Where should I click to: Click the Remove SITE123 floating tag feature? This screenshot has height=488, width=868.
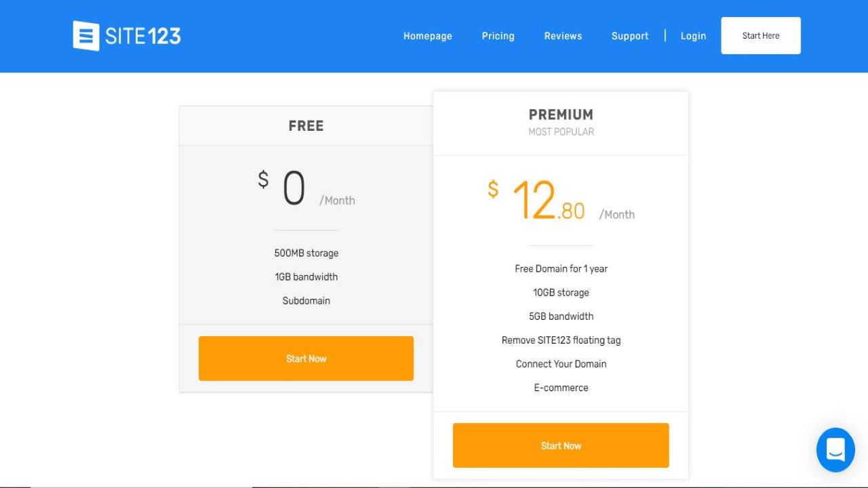point(561,340)
